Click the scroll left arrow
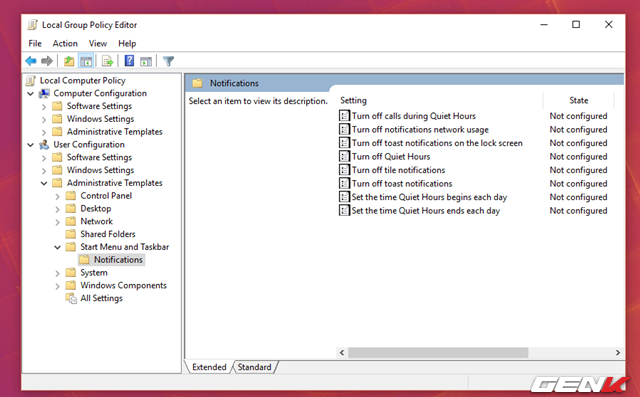 [x=342, y=353]
